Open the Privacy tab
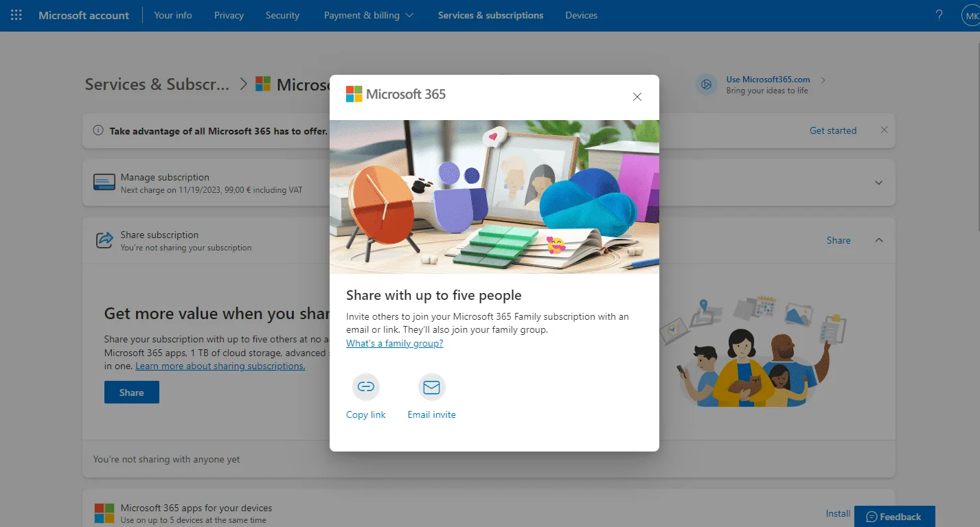This screenshot has width=980, height=527. pos(229,15)
